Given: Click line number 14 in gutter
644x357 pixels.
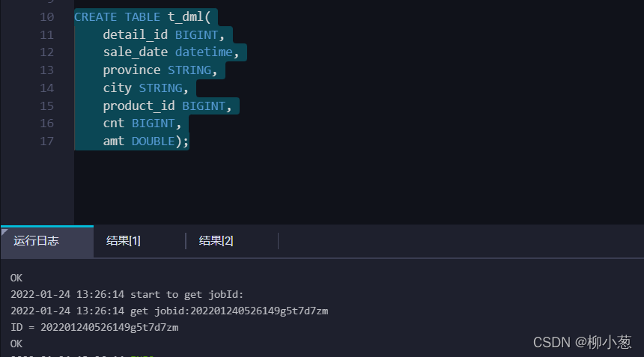Looking at the screenshot, I should tap(47, 88).
